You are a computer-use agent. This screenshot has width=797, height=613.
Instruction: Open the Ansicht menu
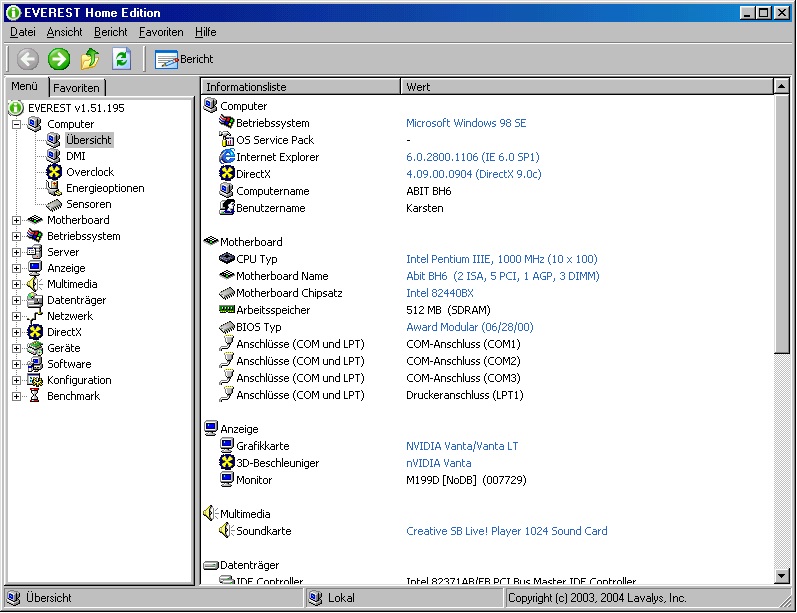(x=64, y=32)
